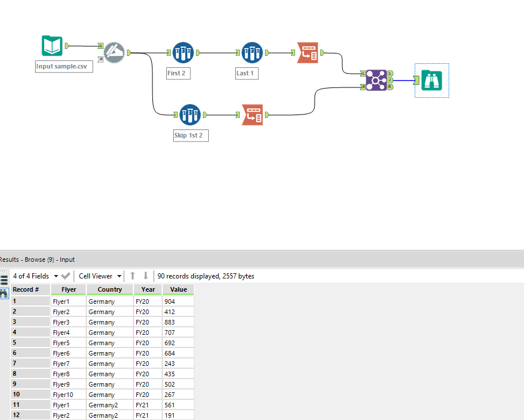Select the Skip 1st 2 sample tool

(x=190, y=114)
